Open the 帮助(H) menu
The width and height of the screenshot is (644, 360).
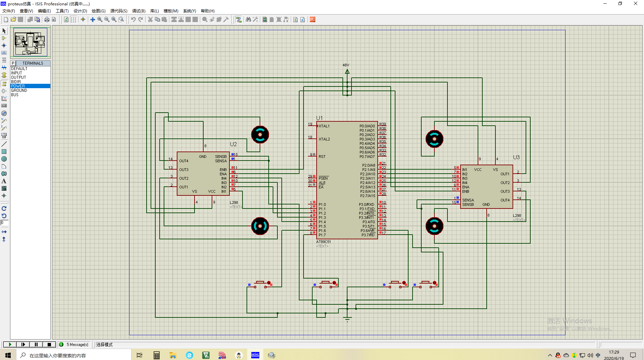208,11
